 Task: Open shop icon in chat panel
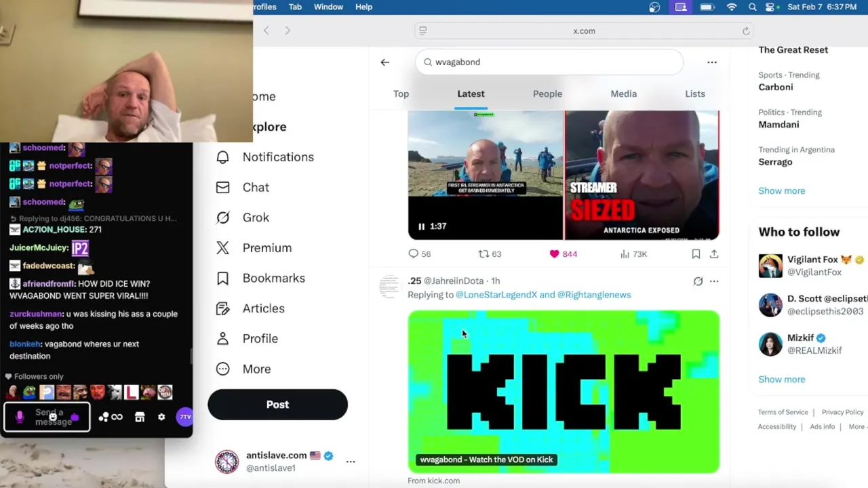(x=140, y=418)
